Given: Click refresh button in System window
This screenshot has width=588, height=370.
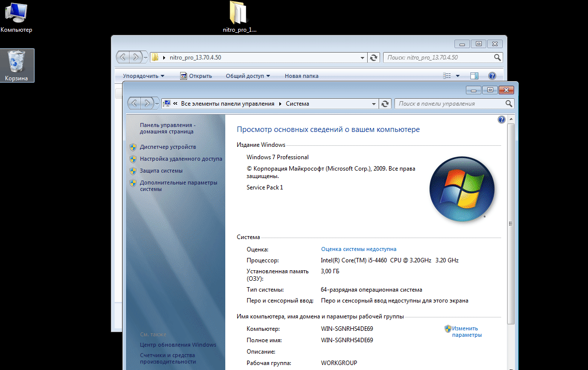Looking at the screenshot, I should [x=385, y=104].
